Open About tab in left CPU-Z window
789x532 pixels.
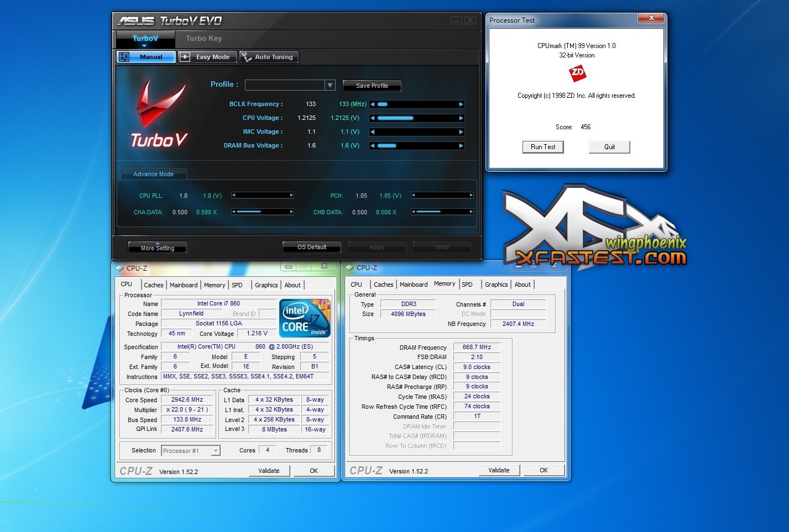(x=292, y=285)
